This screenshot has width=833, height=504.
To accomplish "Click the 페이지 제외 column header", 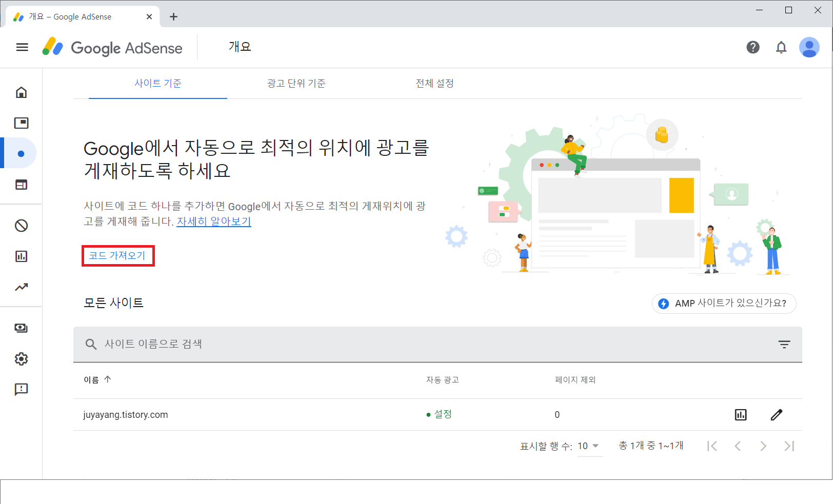I will [x=576, y=380].
